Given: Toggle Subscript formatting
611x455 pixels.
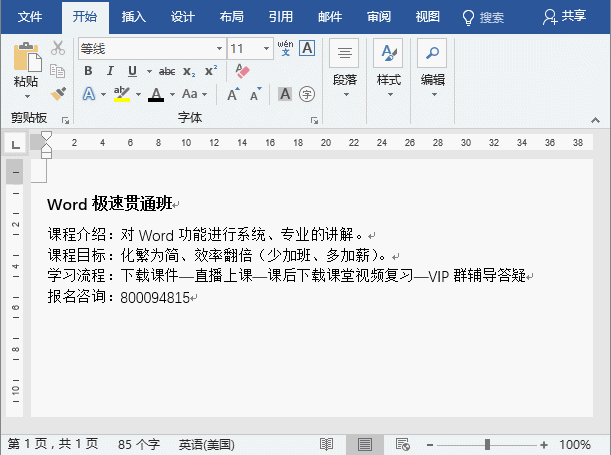Looking at the screenshot, I should 190,71.
